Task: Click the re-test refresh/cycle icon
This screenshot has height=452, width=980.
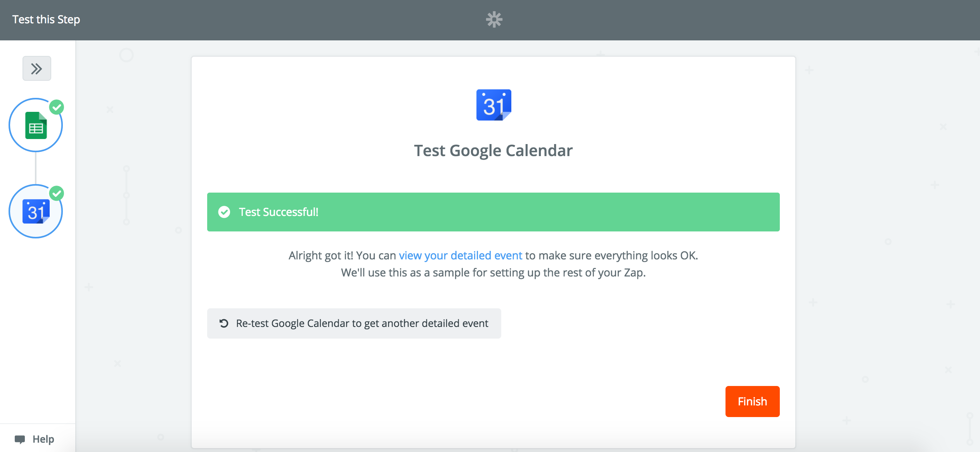Action: 223,323
